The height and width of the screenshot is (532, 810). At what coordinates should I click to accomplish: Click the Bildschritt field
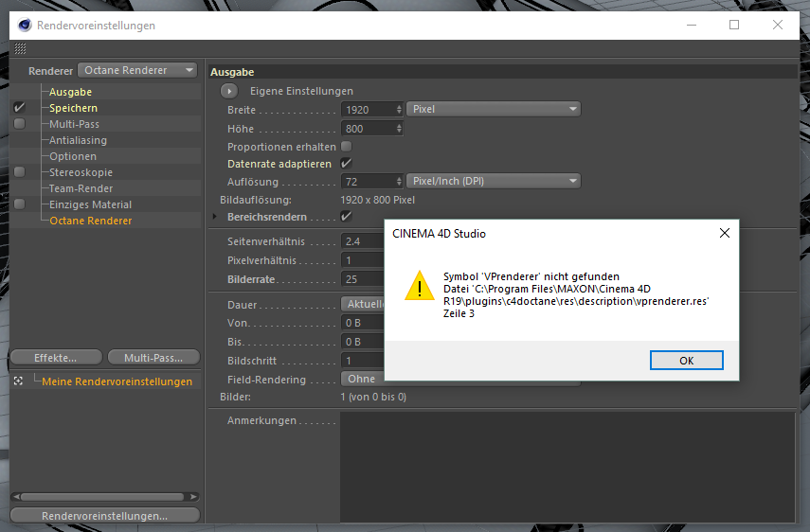click(x=363, y=360)
